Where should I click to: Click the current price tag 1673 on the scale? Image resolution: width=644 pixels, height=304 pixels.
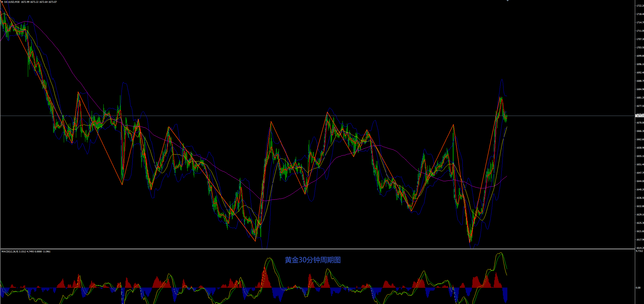(640, 116)
